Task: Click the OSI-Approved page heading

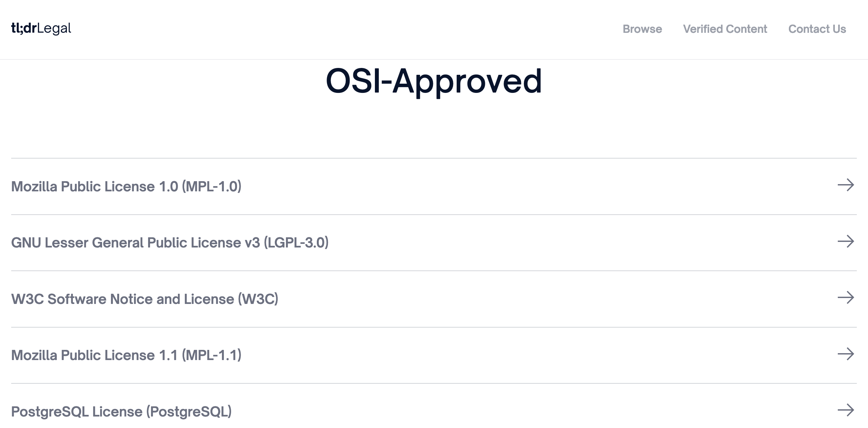Action: 434,81
